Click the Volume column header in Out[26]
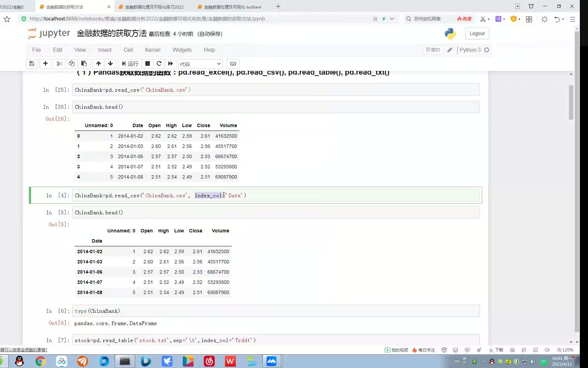 [228, 125]
